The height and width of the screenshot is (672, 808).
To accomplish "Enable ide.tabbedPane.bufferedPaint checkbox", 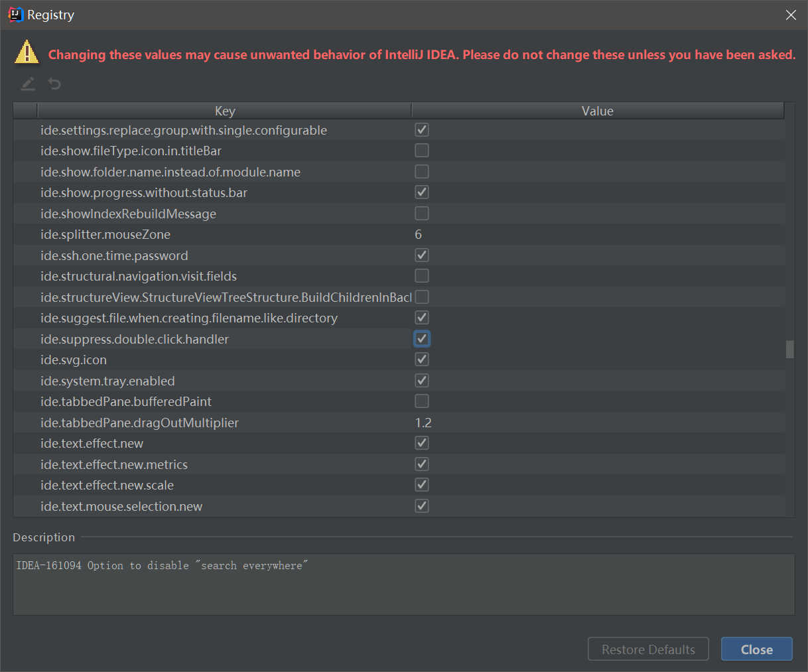I will pyautogui.click(x=422, y=401).
